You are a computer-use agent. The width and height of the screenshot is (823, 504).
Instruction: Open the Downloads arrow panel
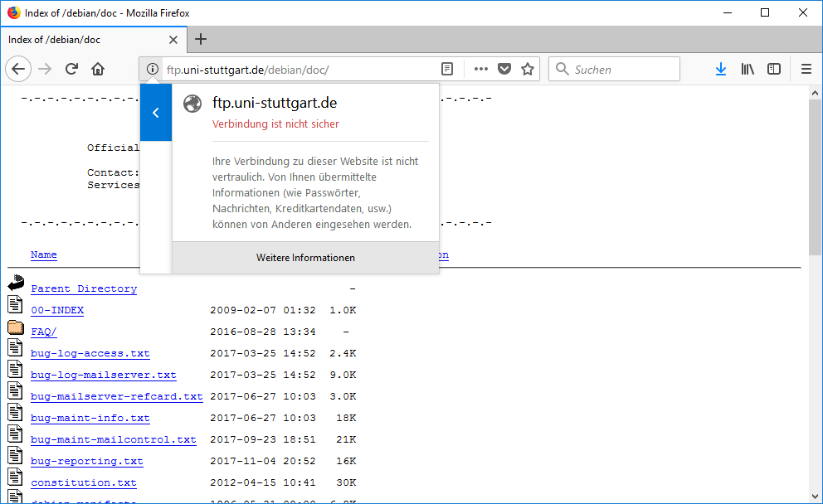pyautogui.click(x=720, y=69)
